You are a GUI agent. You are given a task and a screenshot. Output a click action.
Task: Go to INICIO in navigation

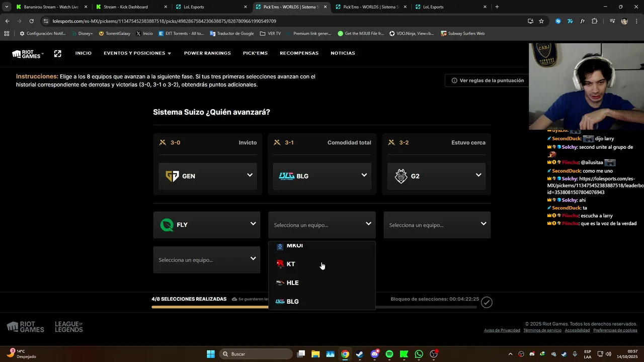click(x=84, y=53)
